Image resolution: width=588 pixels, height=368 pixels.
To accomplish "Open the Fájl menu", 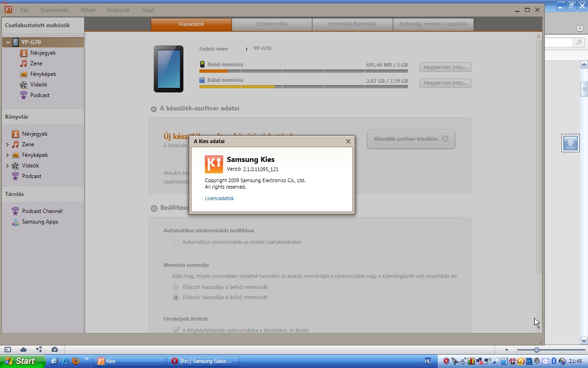I will [24, 10].
